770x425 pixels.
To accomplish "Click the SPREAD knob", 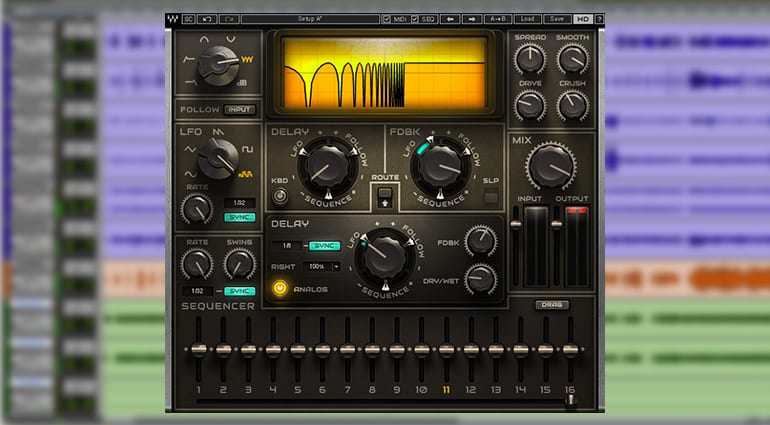I will pos(530,59).
